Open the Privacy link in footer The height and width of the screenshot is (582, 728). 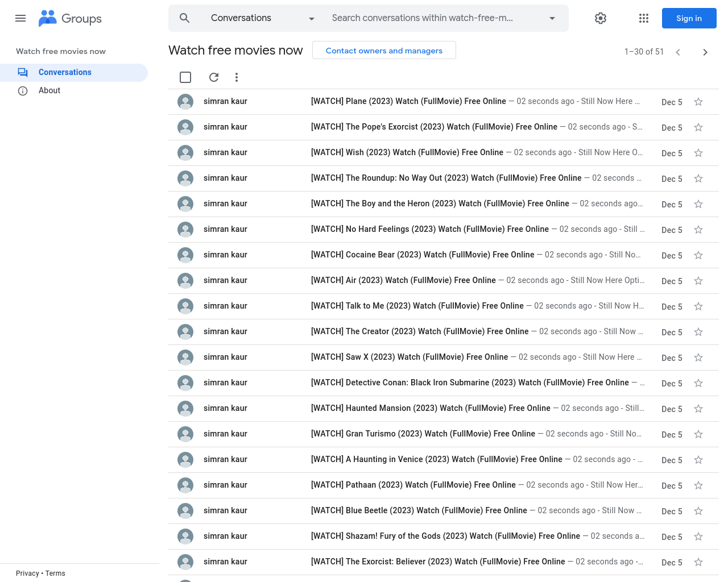pyautogui.click(x=27, y=573)
